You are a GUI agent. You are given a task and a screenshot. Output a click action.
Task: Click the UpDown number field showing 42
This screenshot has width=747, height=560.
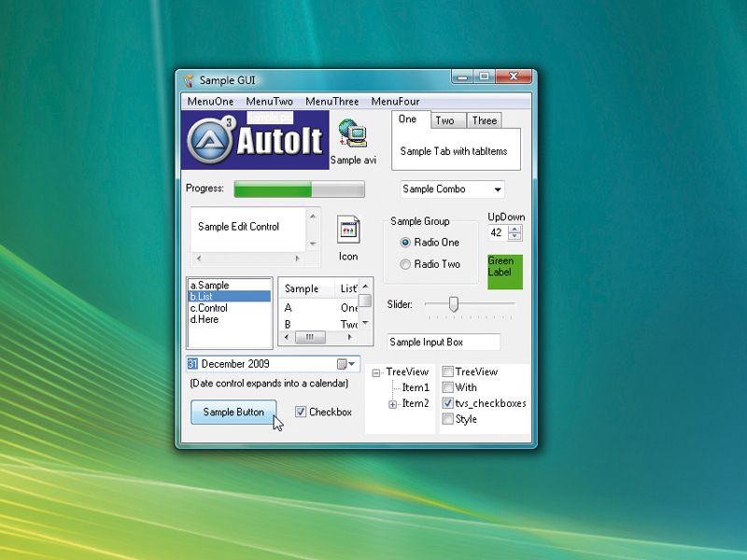[x=498, y=232]
